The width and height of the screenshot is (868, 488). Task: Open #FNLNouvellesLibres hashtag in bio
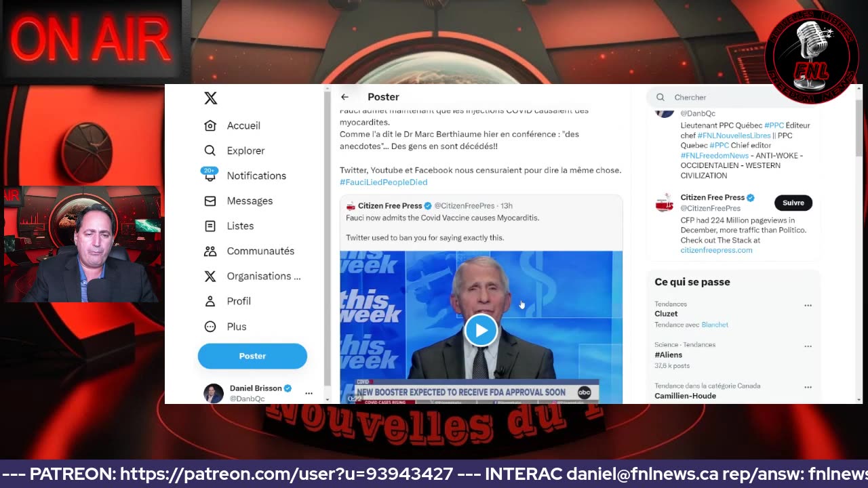pos(734,135)
